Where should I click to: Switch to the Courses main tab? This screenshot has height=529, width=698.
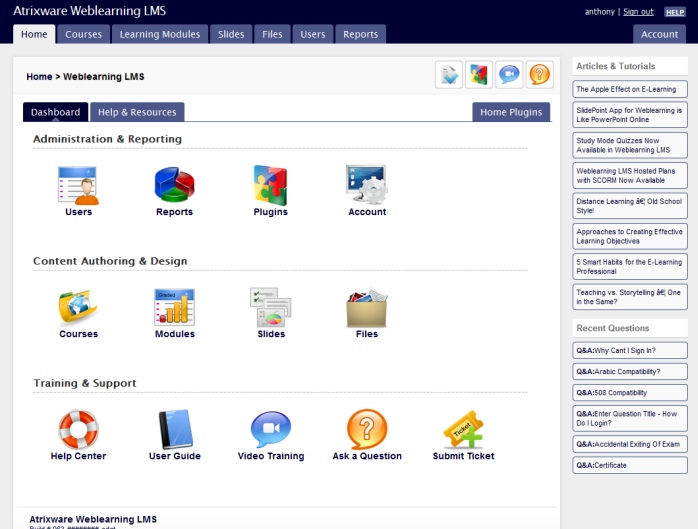(x=84, y=34)
